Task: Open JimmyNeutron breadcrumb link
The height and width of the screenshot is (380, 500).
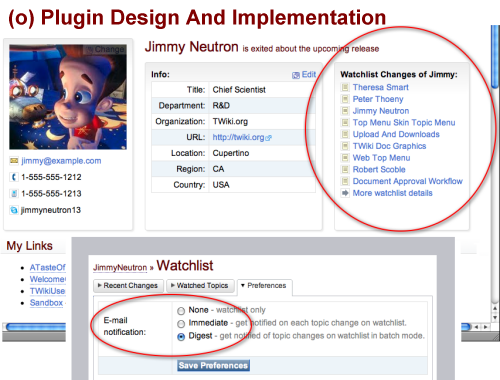Action: coord(120,268)
